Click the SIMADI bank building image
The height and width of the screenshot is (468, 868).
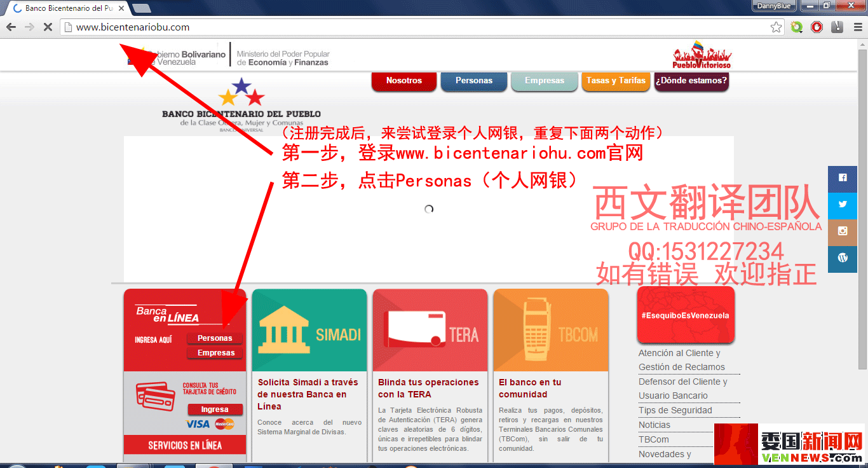pos(309,331)
